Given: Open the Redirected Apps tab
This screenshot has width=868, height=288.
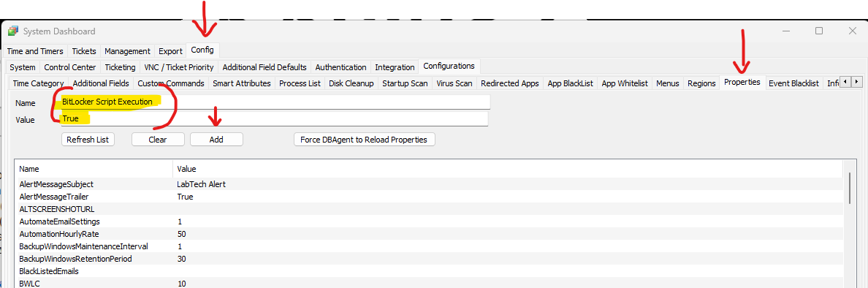Looking at the screenshot, I should click(x=510, y=83).
